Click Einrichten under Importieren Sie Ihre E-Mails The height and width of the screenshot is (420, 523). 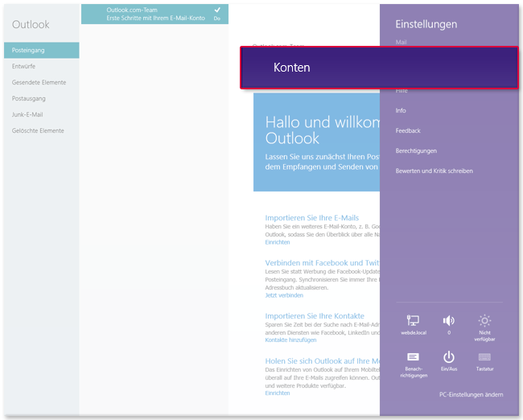click(278, 242)
